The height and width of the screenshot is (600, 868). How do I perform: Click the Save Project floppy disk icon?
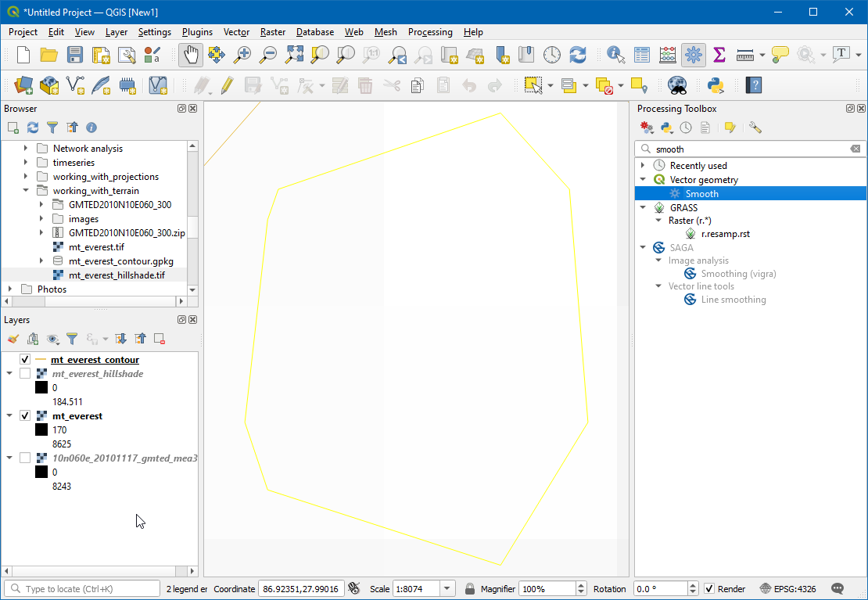[x=74, y=55]
